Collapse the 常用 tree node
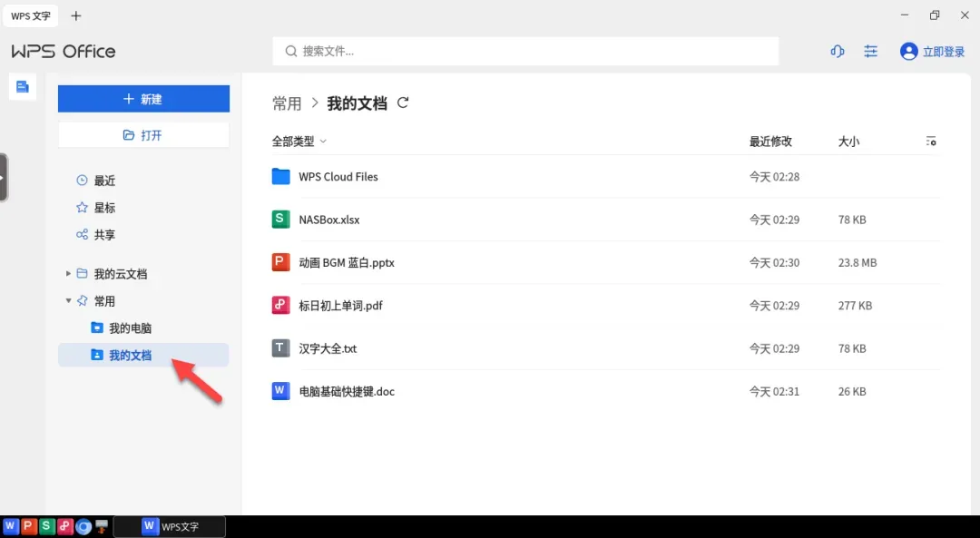This screenshot has width=980, height=538. tap(68, 301)
